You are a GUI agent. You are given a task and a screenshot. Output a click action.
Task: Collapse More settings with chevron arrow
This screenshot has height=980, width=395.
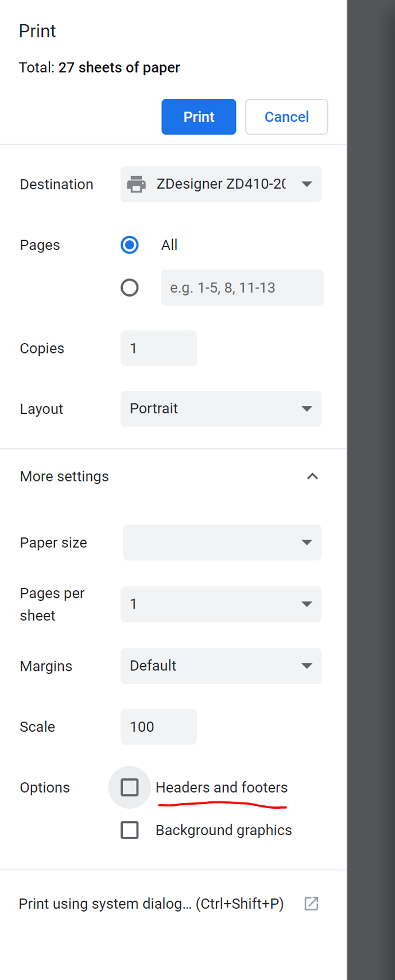(x=312, y=476)
